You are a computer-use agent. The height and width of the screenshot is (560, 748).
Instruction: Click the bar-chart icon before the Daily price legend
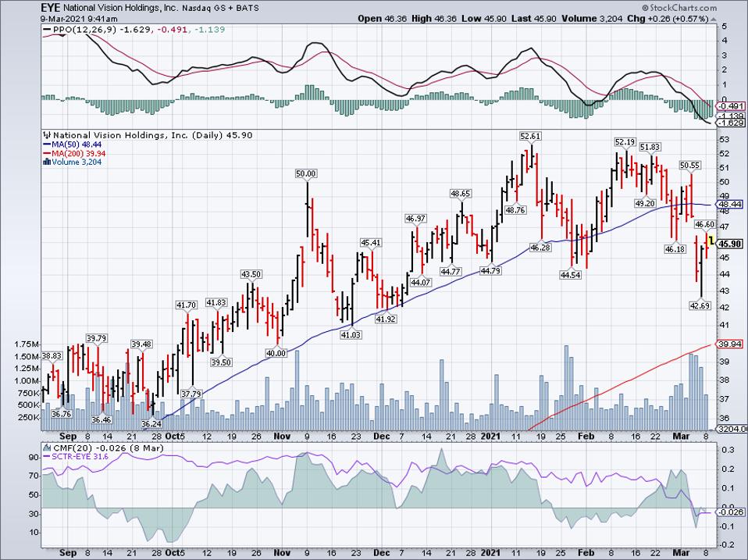47,135
